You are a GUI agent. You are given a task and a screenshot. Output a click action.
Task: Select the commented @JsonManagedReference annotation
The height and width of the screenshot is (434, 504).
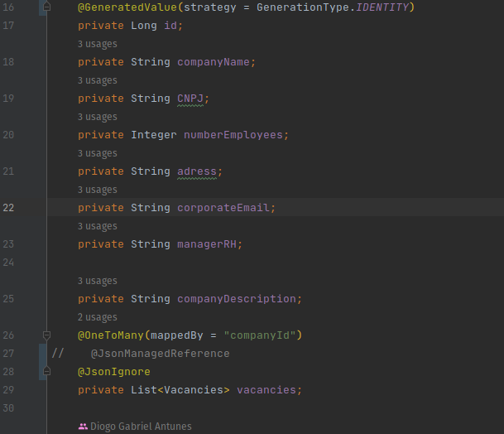point(161,354)
